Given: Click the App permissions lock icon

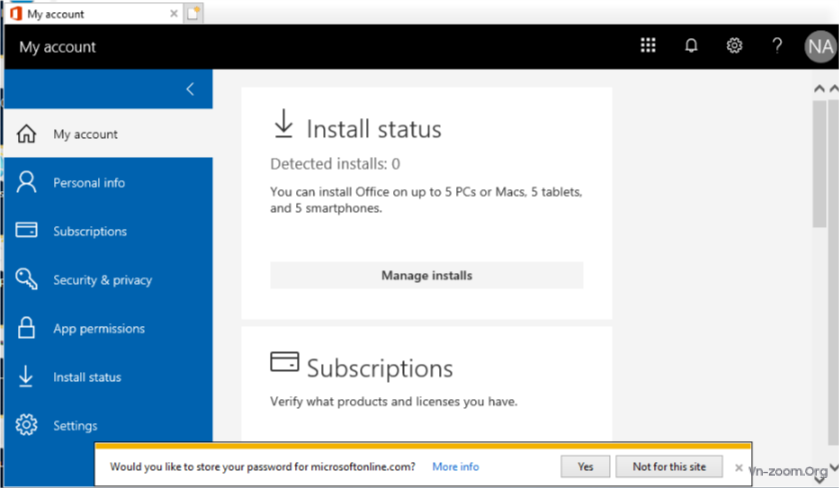Looking at the screenshot, I should click(x=27, y=328).
